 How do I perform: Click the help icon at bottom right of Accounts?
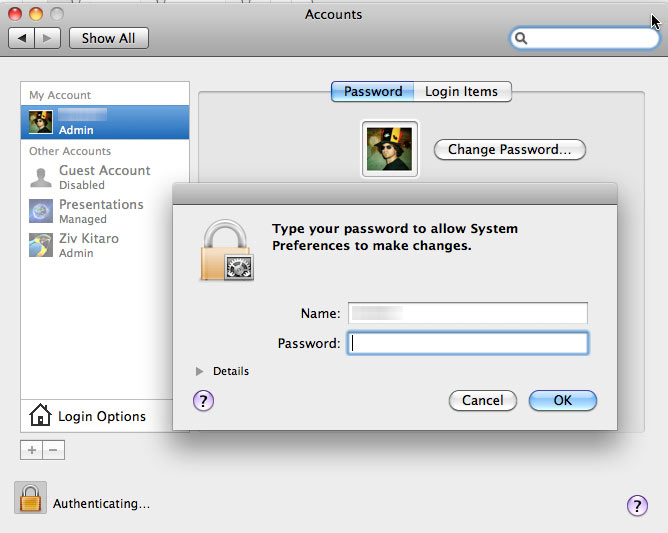[637, 505]
